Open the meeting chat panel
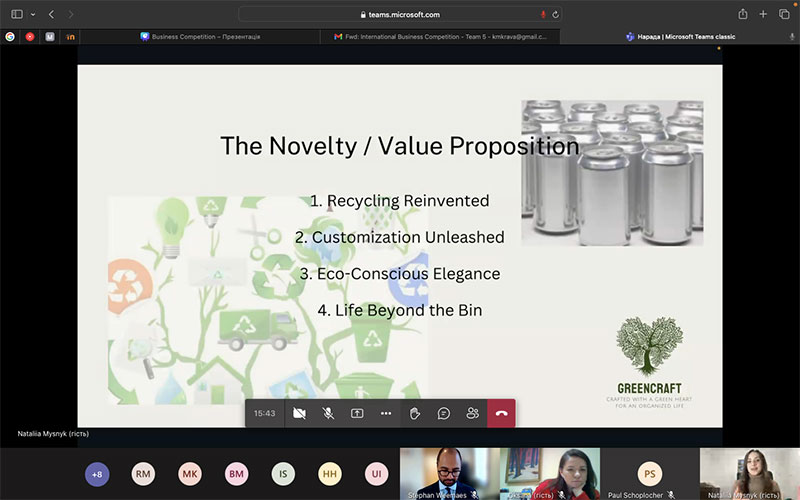The image size is (800, 500). pos(444,413)
